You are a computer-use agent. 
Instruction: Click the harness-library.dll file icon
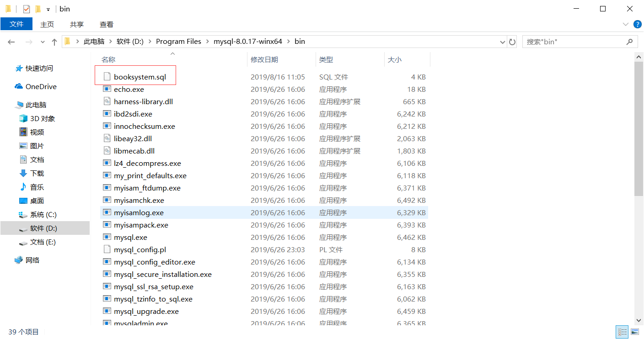pyautogui.click(x=107, y=101)
